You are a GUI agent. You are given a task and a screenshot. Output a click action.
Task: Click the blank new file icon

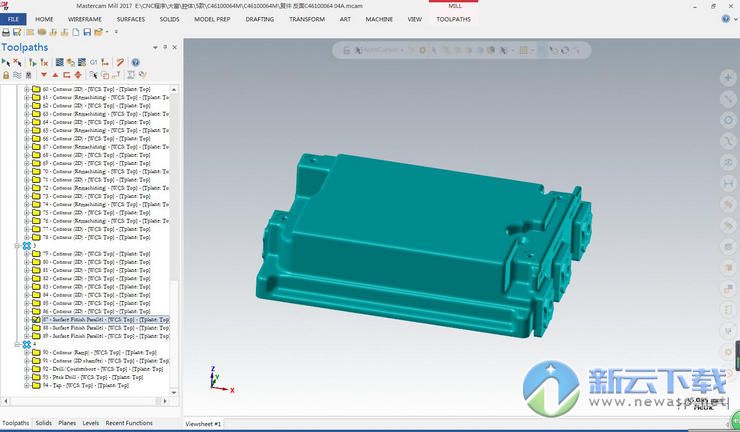click(76, 32)
